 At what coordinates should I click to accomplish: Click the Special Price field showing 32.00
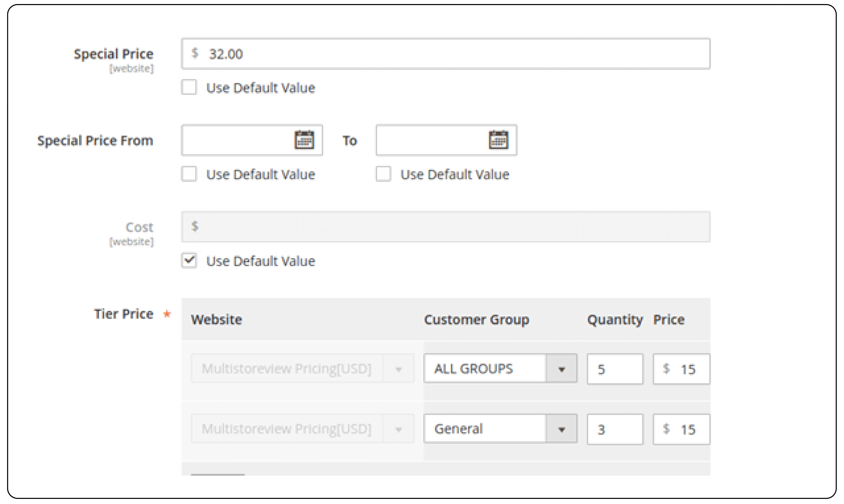pyautogui.click(x=446, y=54)
